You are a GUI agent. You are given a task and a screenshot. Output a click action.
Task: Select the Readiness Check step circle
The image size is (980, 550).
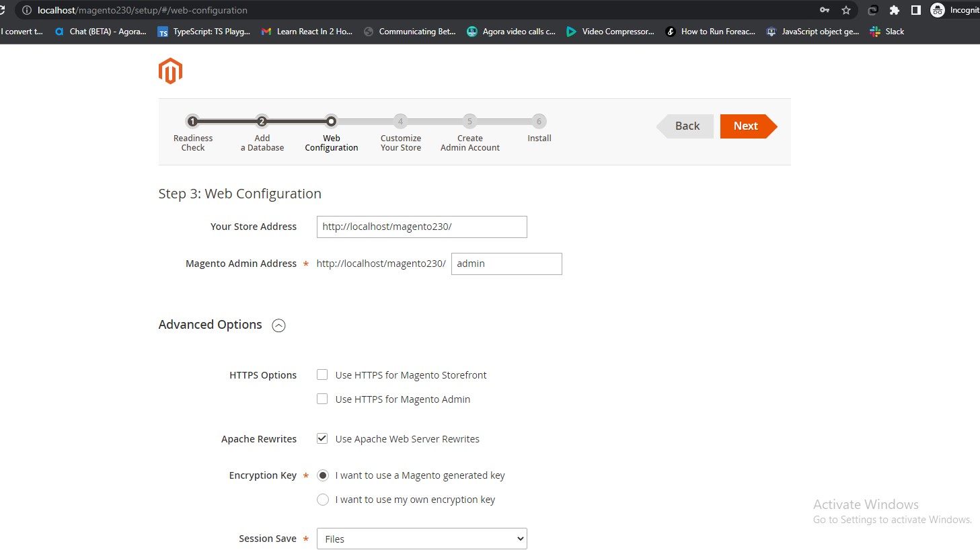[193, 122]
